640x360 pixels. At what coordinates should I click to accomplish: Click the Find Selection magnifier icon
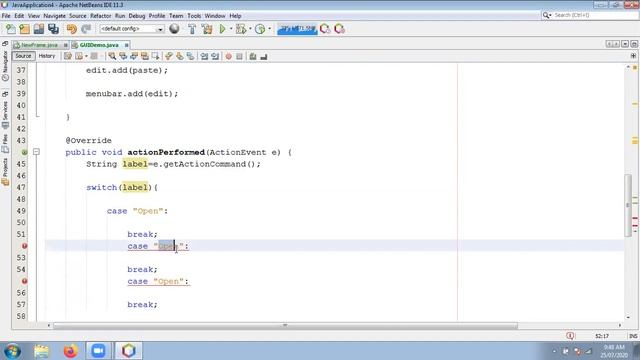[x=112, y=56]
